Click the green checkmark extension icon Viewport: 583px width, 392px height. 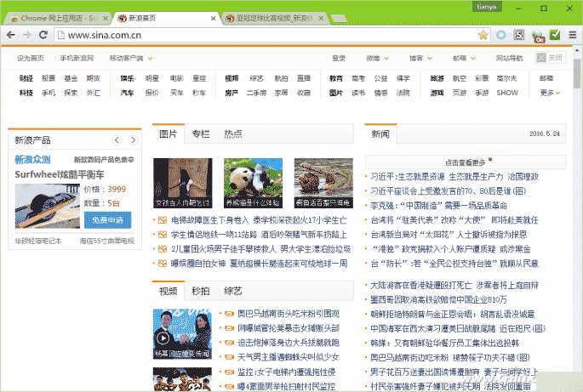tap(555, 35)
